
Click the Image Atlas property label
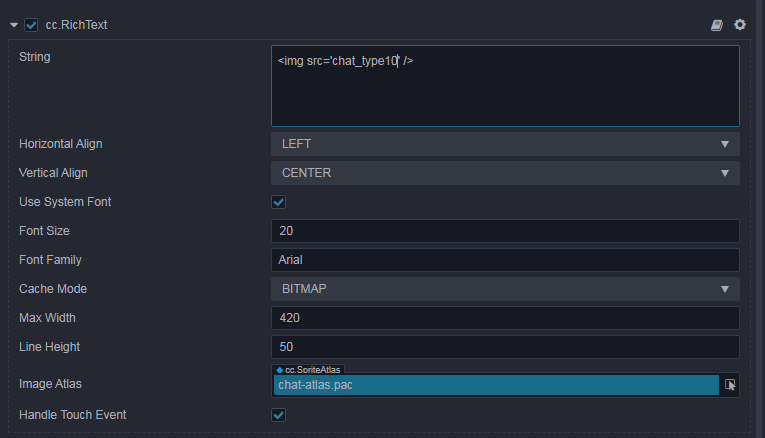(52, 384)
